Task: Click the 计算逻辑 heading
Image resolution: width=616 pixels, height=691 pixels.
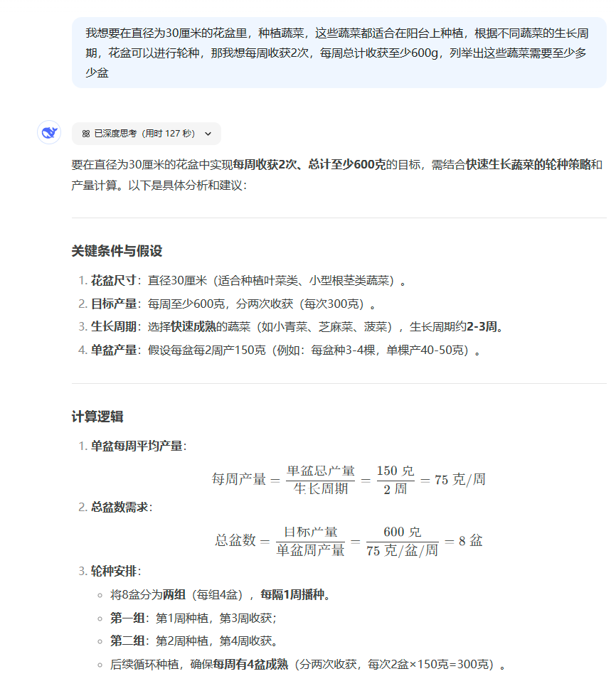Action: 97,417
